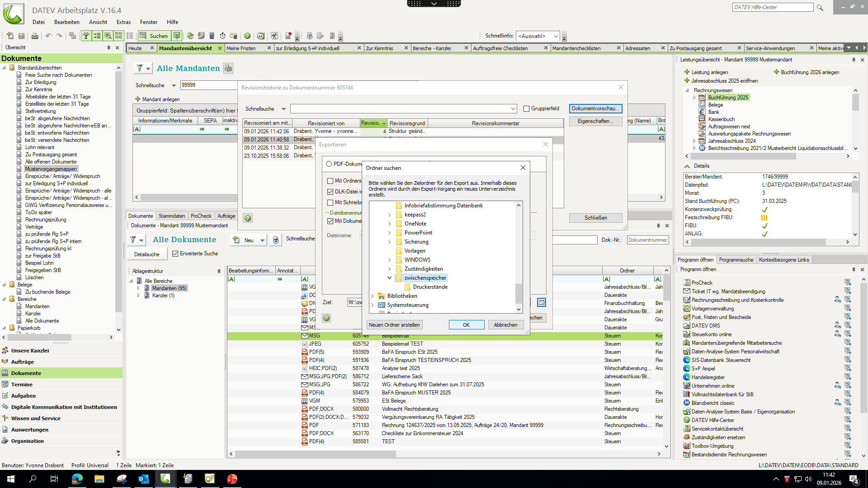Click the Dokumentnummer input field
The width and height of the screenshot is (868, 488).
tap(647, 240)
